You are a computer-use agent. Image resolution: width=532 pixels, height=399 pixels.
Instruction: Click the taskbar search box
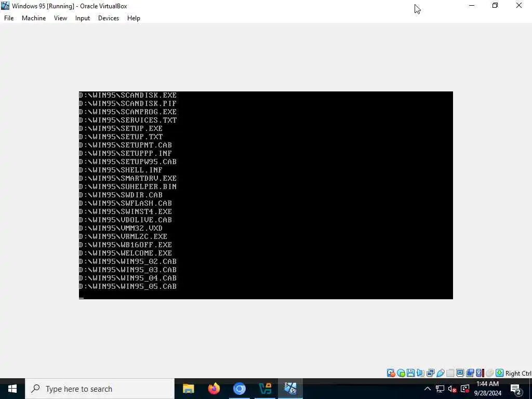pyautogui.click(x=100, y=389)
